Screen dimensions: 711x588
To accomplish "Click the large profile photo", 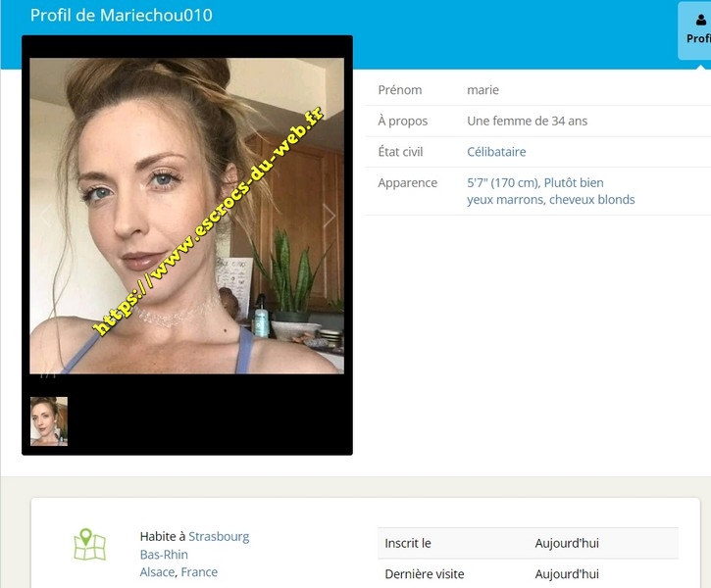I will pos(186,216).
